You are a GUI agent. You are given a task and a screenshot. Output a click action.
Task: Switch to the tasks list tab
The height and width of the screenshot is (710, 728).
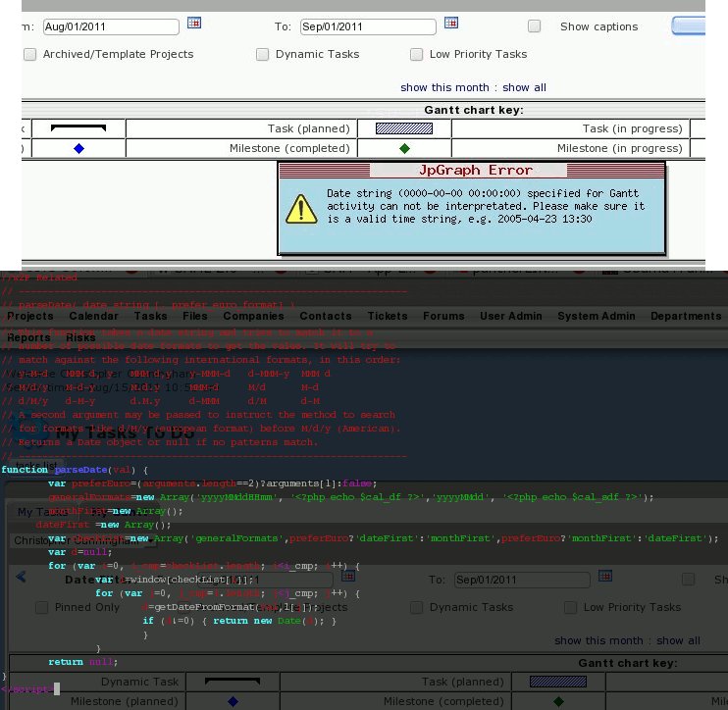coord(36,466)
